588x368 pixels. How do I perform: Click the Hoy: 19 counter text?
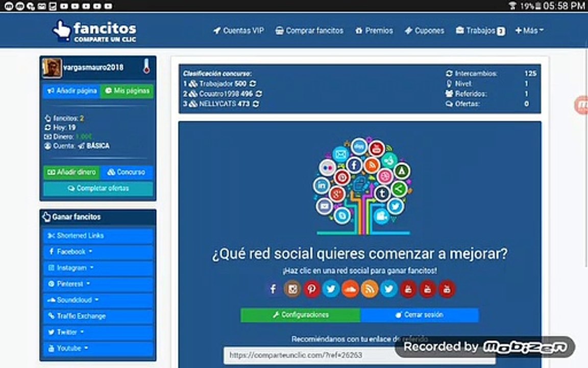coord(60,128)
